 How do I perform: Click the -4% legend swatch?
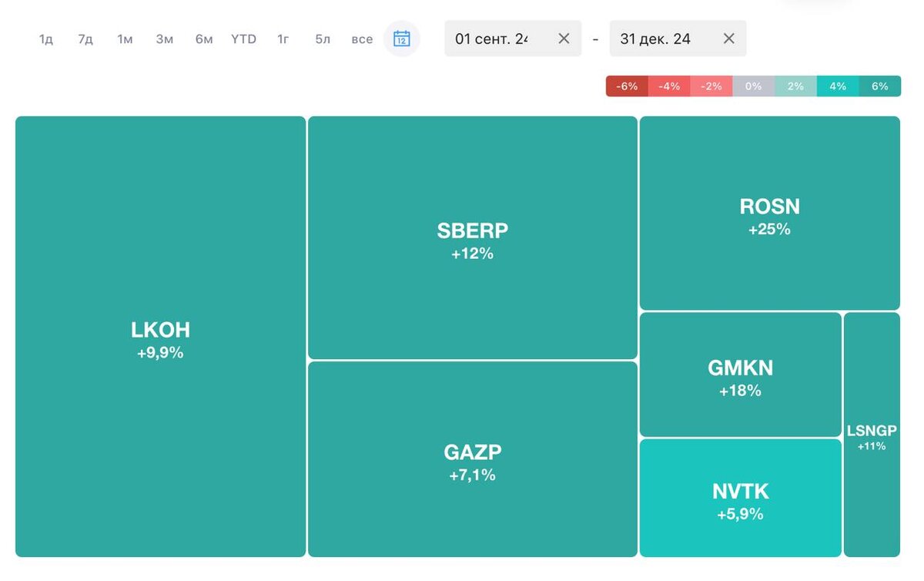point(669,86)
